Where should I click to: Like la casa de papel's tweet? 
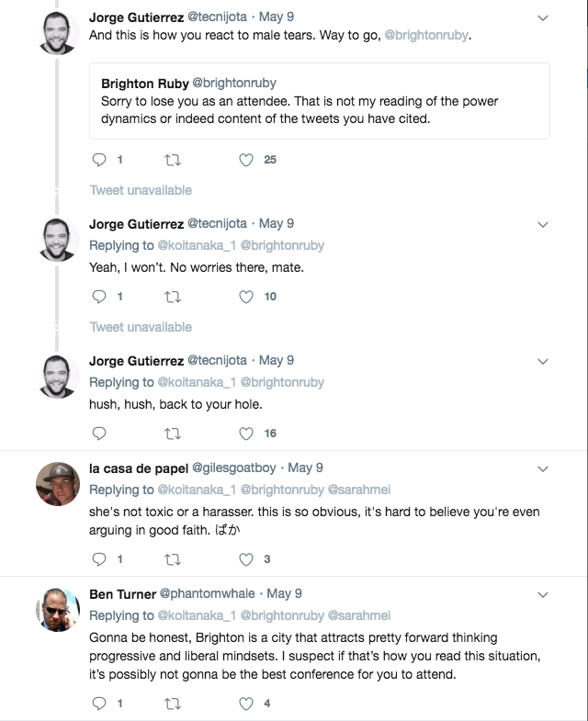pyautogui.click(x=246, y=559)
